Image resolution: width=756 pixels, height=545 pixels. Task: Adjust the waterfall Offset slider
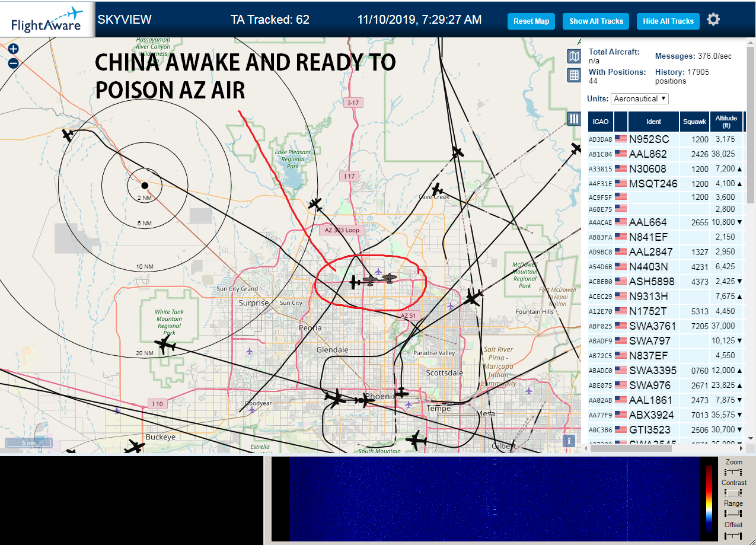(733, 535)
